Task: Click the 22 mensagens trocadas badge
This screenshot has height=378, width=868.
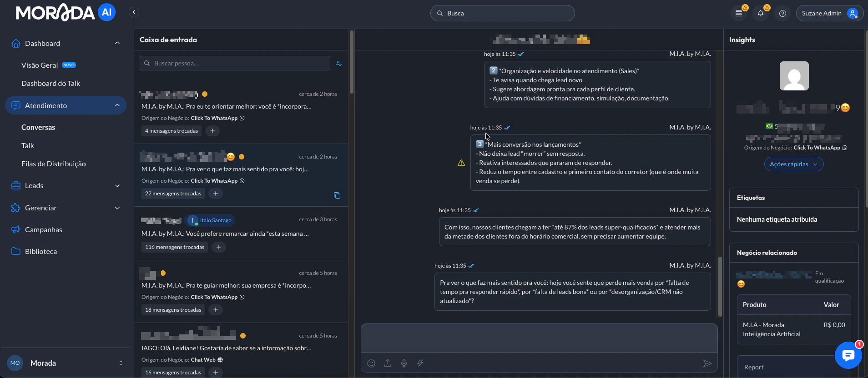Action: [x=173, y=194]
